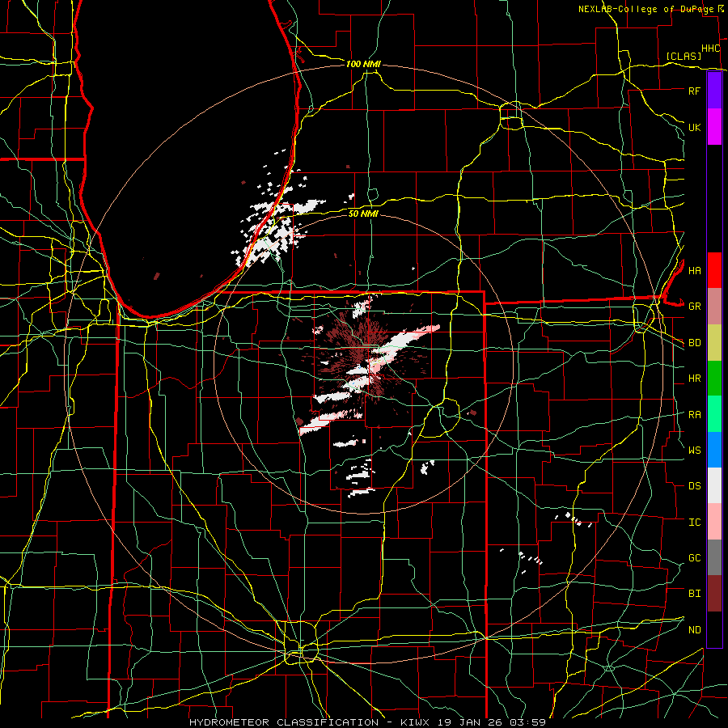Click the UK legend label
This screenshot has width=728, height=728.
tap(694, 127)
